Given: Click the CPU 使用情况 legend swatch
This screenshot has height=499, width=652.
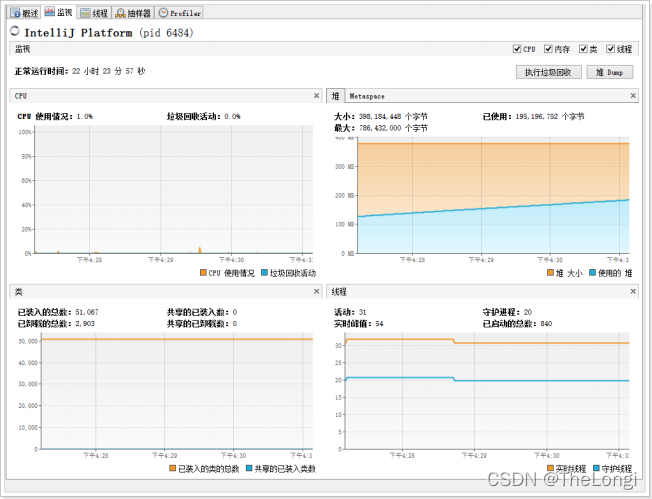Looking at the screenshot, I should 203,272.
